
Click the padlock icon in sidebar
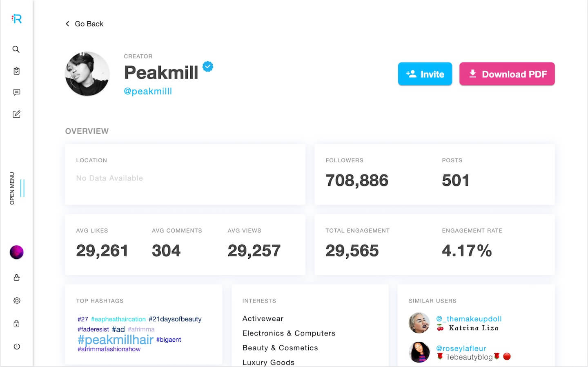click(x=16, y=323)
